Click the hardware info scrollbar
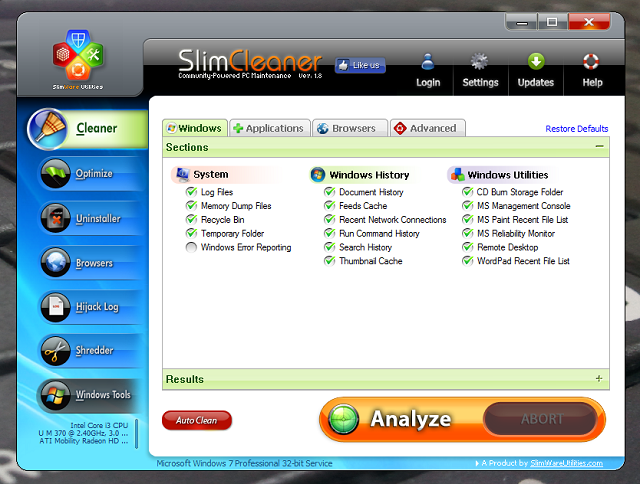This screenshot has width=640, height=484. (136, 433)
